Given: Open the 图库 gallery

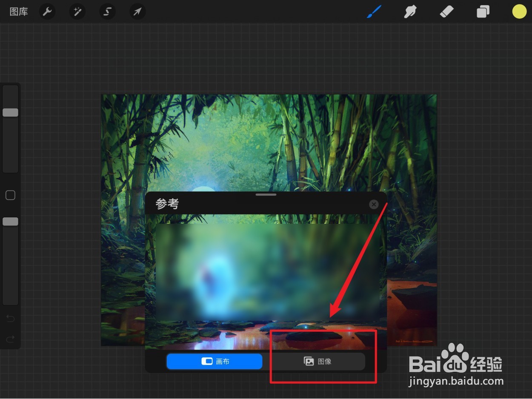Looking at the screenshot, I should coord(19,11).
